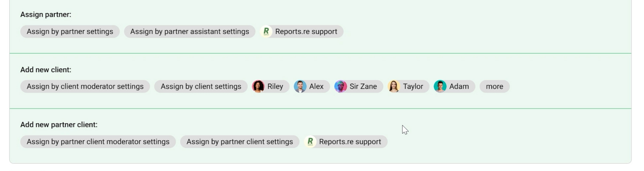Image resolution: width=644 pixels, height=171 pixels.
Task: Select the name Riley as new client
Action: pos(275,87)
